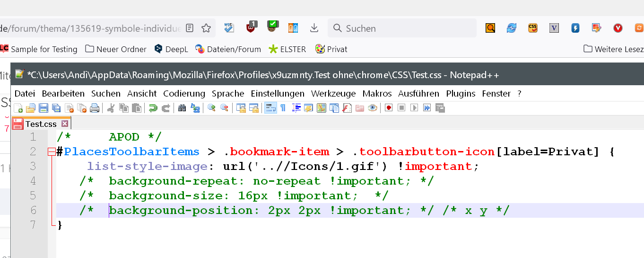Open the Weitere Lesezeichen bookmarks folder
The height and width of the screenshot is (258, 644).
tap(613, 49)
